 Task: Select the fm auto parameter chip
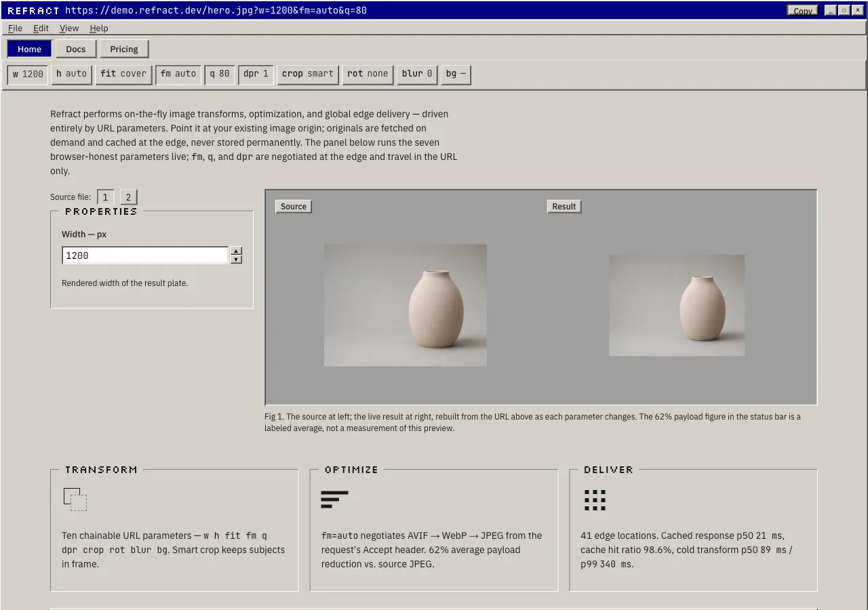click(178, 74)
